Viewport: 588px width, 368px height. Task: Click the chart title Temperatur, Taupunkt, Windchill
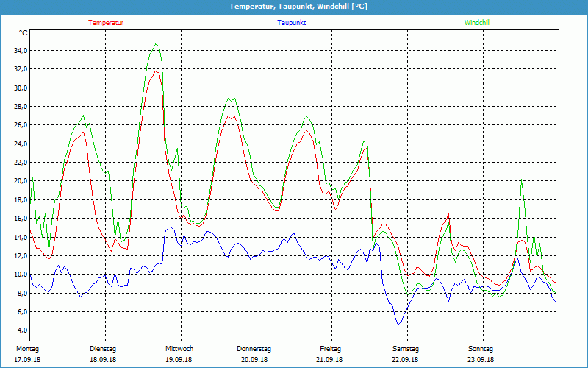[298, 7]
